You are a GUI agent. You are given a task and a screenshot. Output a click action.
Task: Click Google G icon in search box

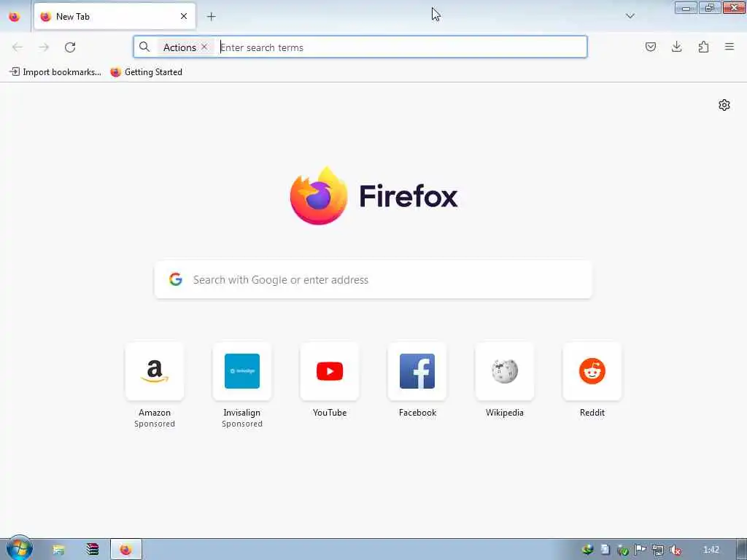point(176,279)
